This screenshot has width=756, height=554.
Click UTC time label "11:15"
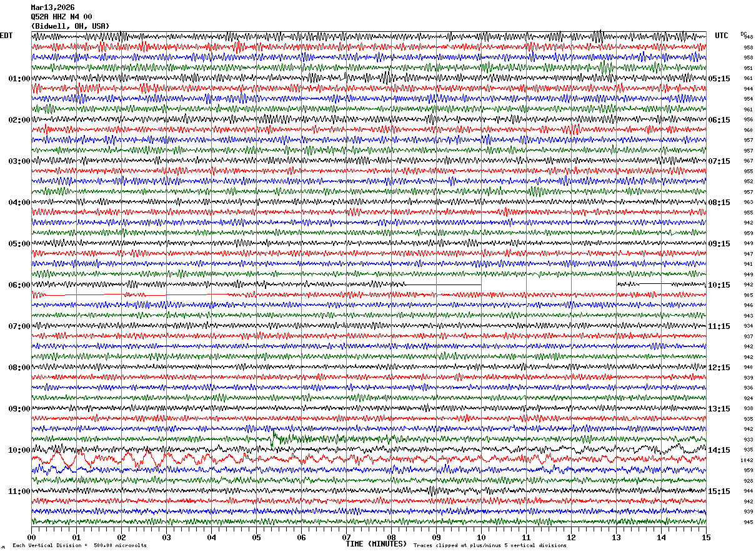[719, 326]
